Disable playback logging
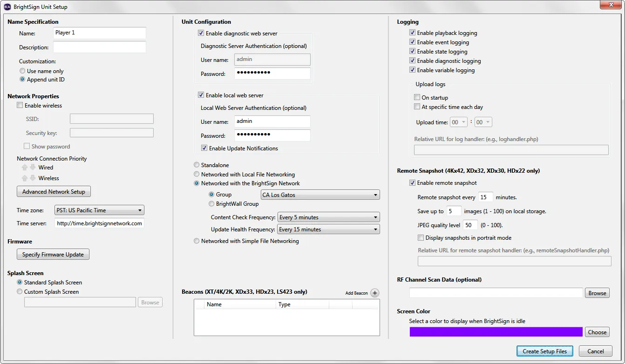Viewport: 625px width, 364px height. coord(413,33)
